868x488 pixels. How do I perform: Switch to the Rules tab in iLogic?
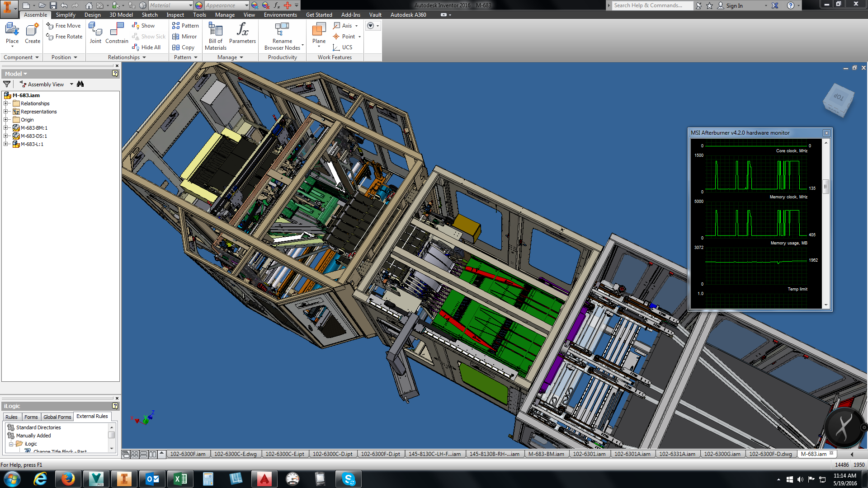coord(11,417)
